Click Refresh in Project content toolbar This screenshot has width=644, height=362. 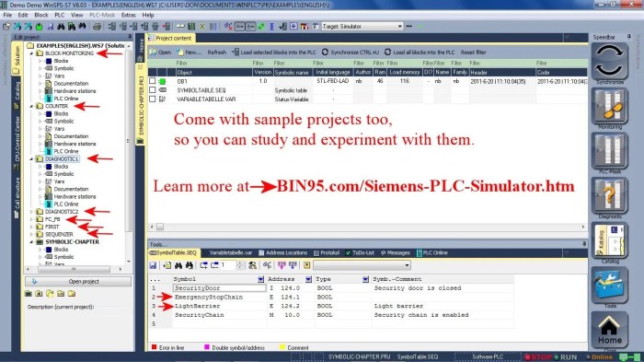[217, 53]
